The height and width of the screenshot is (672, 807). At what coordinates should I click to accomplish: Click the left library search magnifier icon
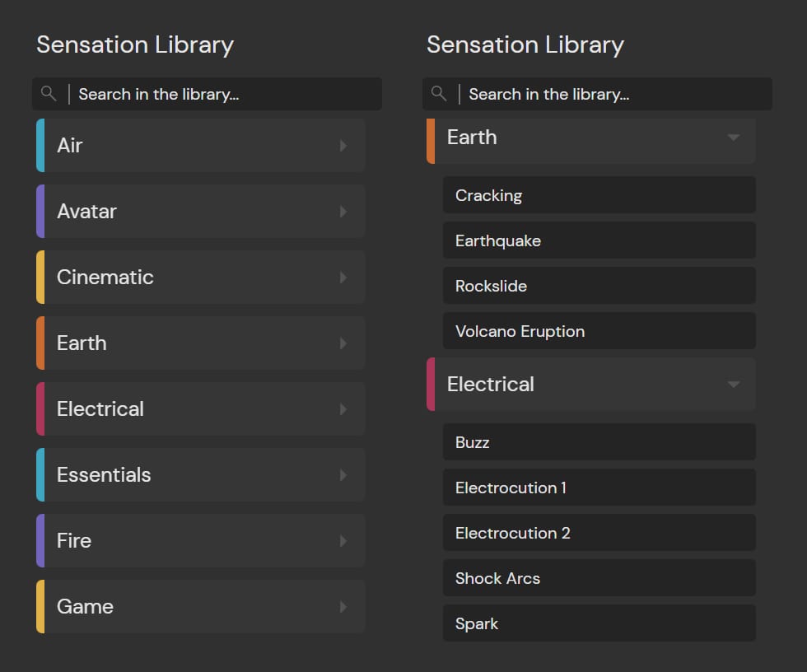pyautogui.click(x=49, y=94)
